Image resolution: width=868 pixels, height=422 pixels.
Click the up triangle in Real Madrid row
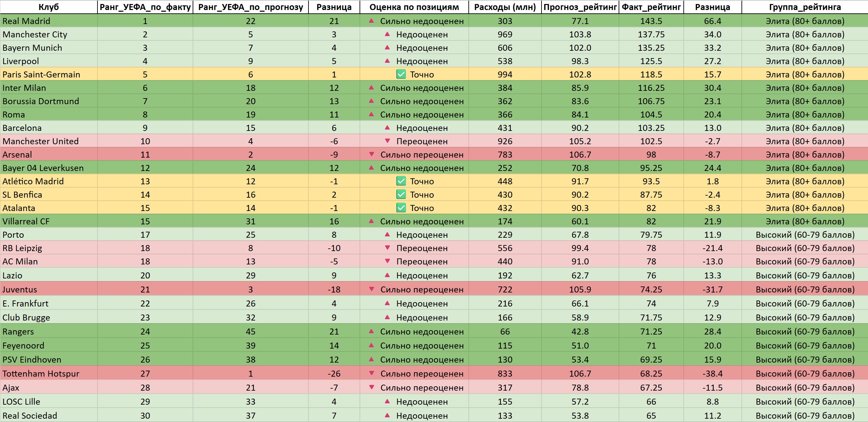click(x=371, y=21)
